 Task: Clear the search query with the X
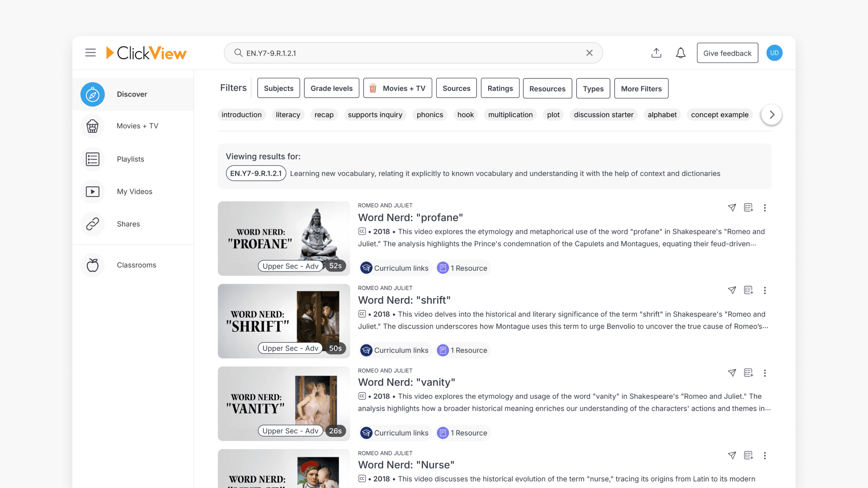click(x=589, y=53)
